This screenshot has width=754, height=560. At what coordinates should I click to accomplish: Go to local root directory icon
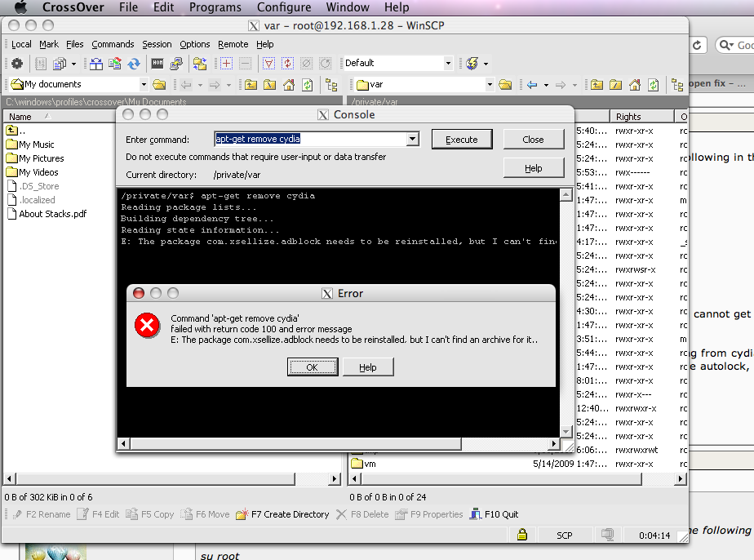click(x=270, y=85)
